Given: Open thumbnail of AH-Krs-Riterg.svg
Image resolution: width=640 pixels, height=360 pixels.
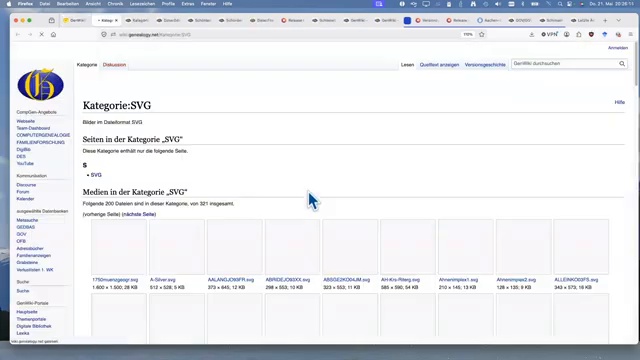Looking at the screenshot, I should [x=408, y=247].
